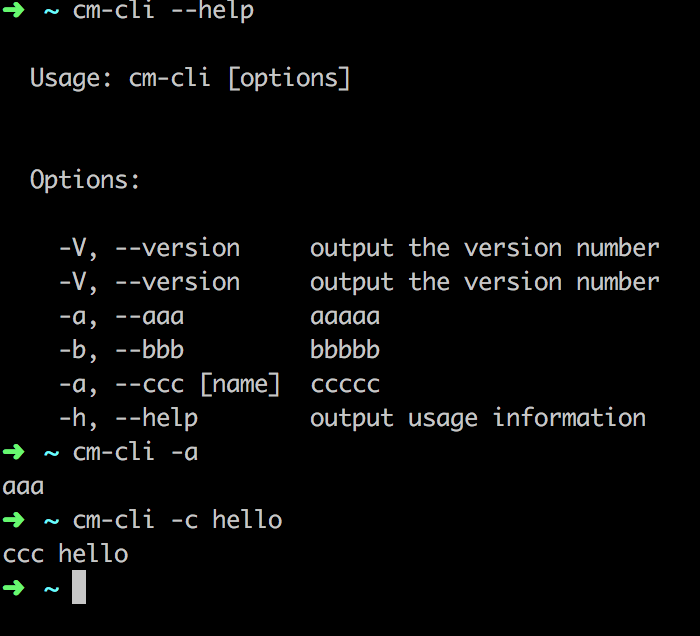Screen dimensions: 700x636
Task: Select the -a, --aaa option flag
Action: tap(121, 316)
